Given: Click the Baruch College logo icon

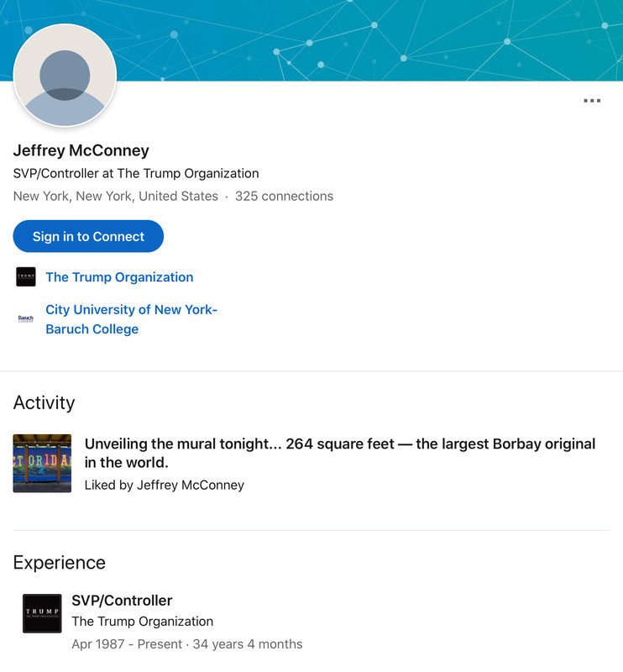Looking at the screenshot, I should tap(26, 319).
